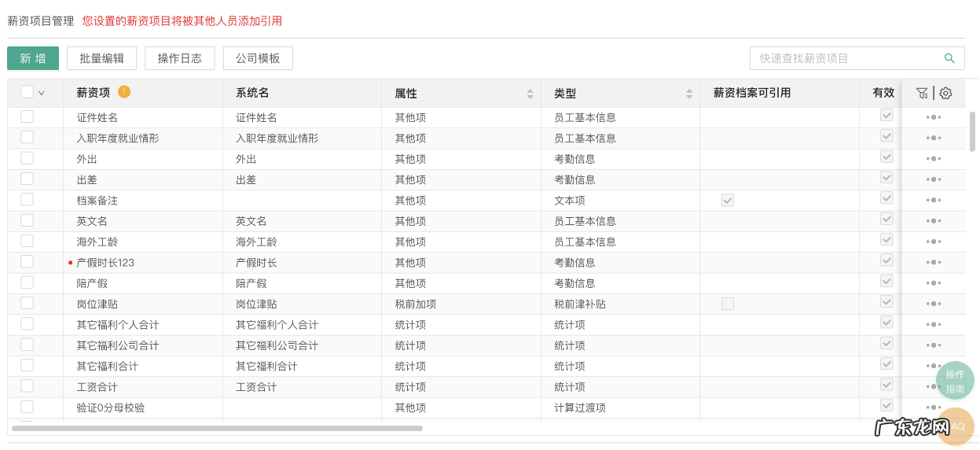
Task: Tick the checkbox for 外出 row
Action: 28,158
